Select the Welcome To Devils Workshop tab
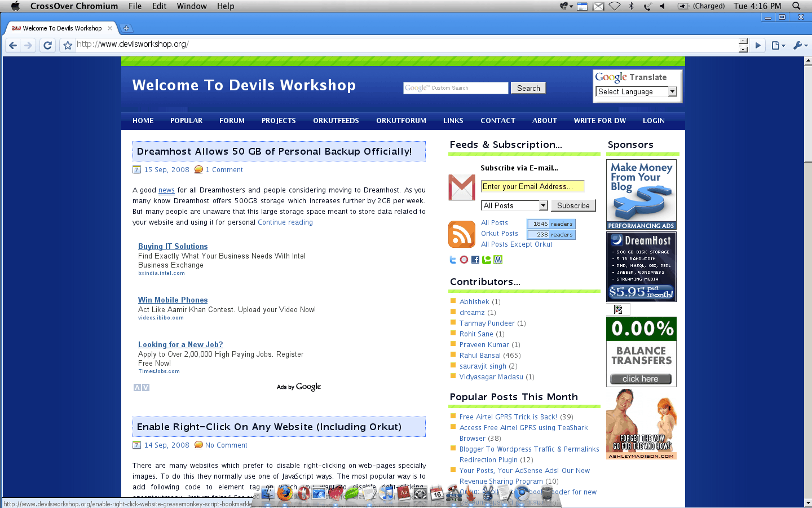This screenshot has height=508, width=812. [x=62, y=28]
